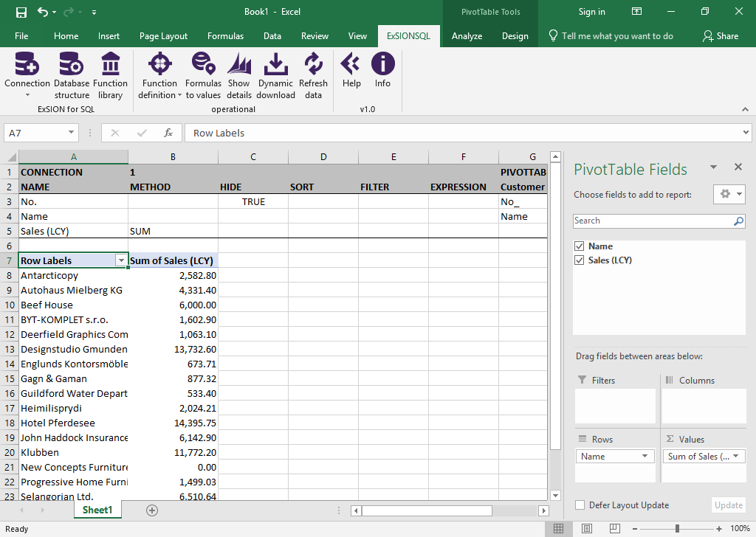Click the 100% zoom level
The height and width of the screenshot is (537, 756).
(x=740, y=528)
